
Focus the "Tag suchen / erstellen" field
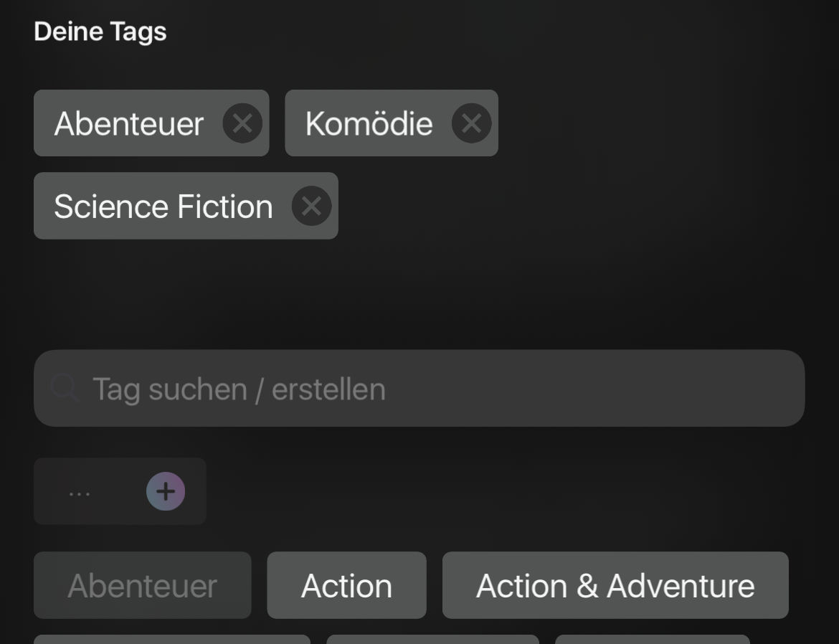click(x=430, y=389)
